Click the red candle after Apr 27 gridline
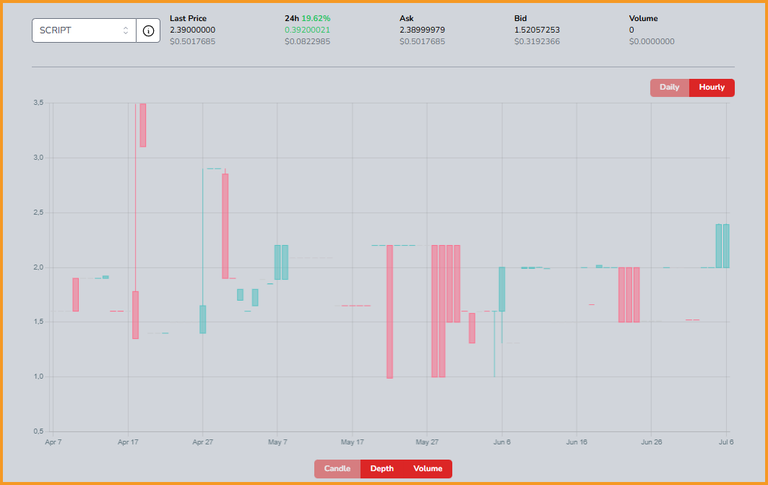Image resolution: width=768 pixels, height=485 pixels. click(225, 226)
